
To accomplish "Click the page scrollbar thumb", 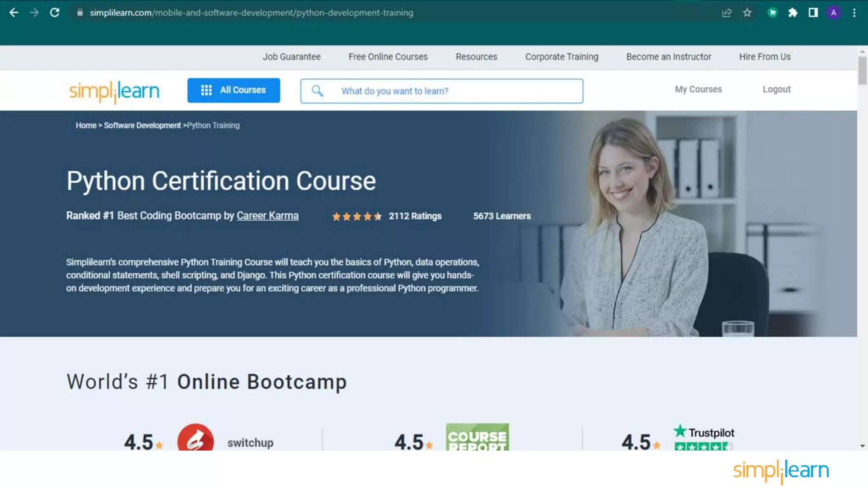I will pyautogui.click(x=862, y=71).
